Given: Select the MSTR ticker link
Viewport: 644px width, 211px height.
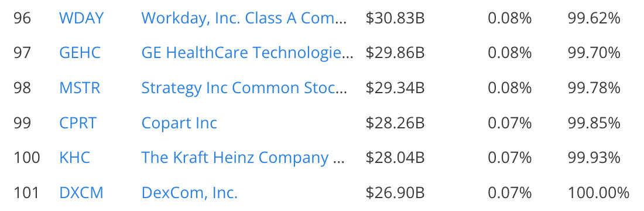Looking at the screenshot, I should pyautogui.click(x=80, y=88).
